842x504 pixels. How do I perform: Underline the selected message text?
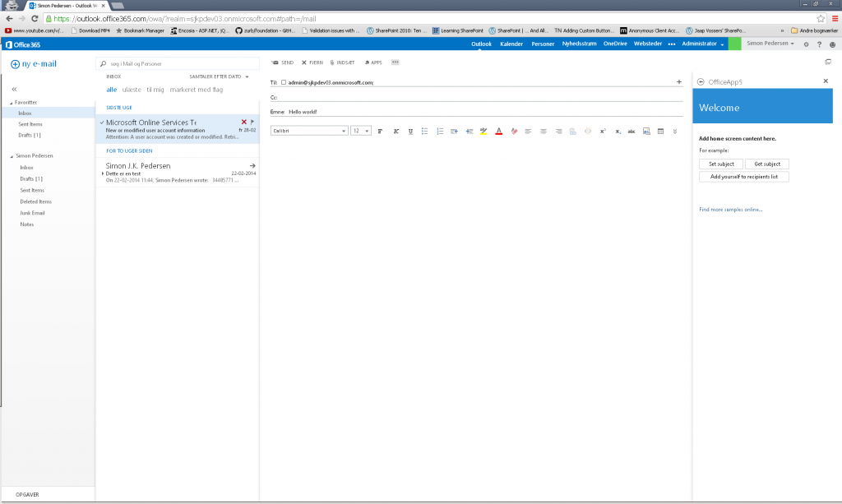point(410,131)
